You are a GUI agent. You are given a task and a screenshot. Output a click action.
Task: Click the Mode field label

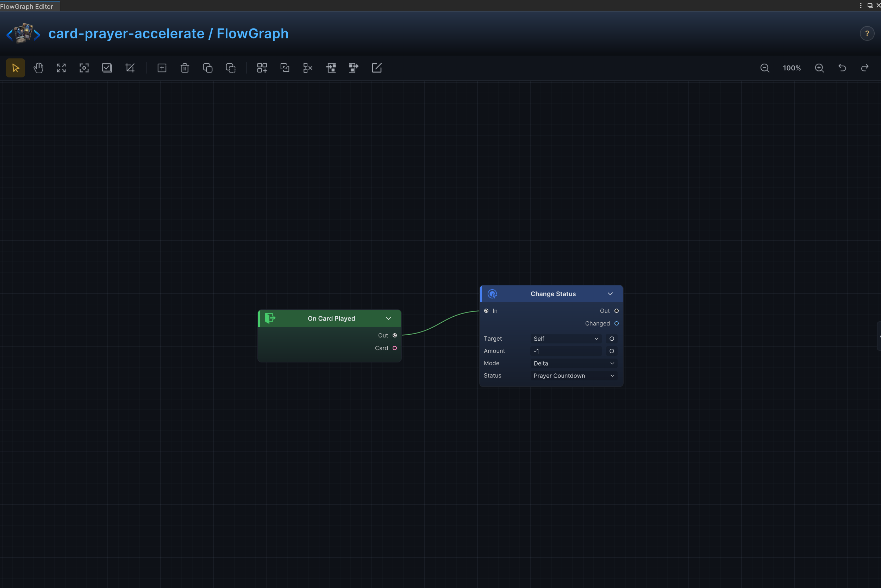point(492,363)
